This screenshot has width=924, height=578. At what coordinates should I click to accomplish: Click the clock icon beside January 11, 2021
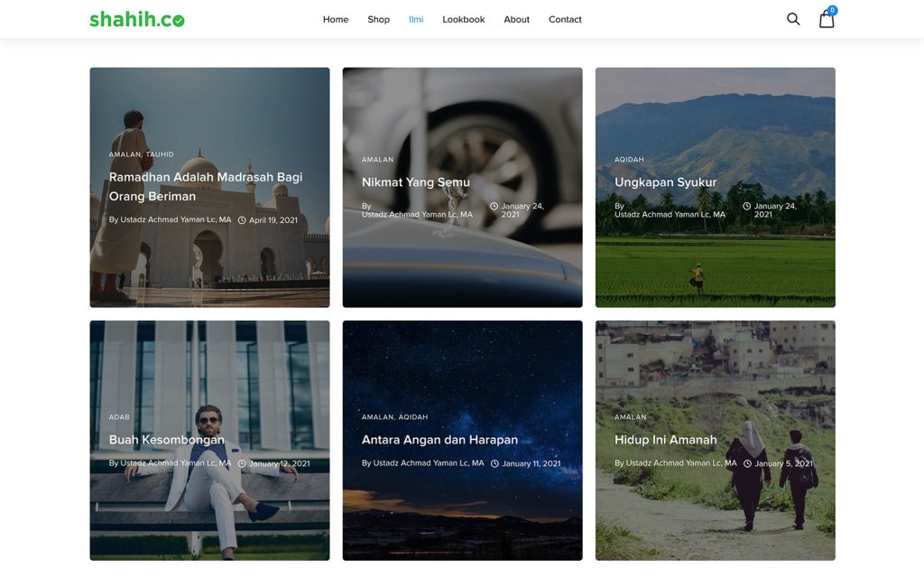tap(494, 463)
